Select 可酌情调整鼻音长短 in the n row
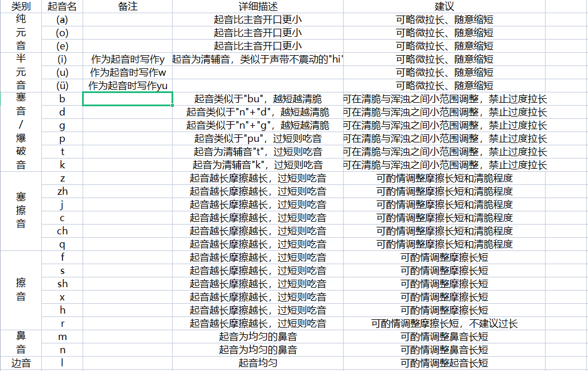The image size is (588, 371). coord(444,350)
